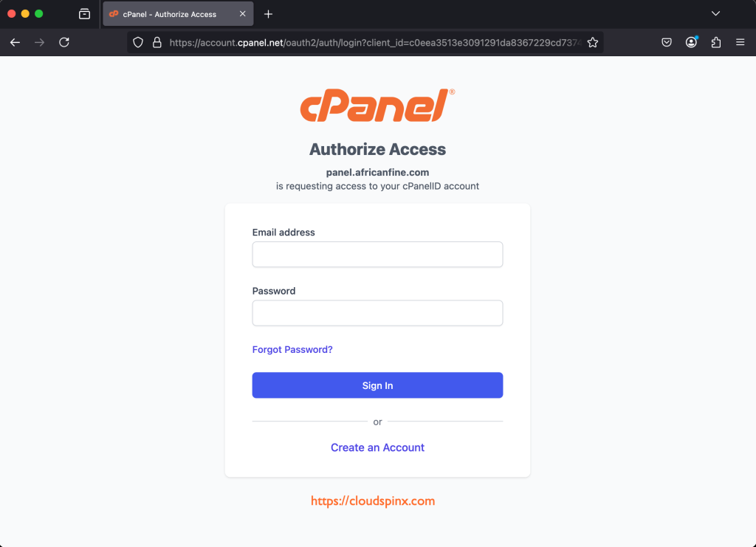The height and width of the screenshot is (547, 756).
Task: Focus the Password field
Action: pyautogui.click(x=377, y=313)
